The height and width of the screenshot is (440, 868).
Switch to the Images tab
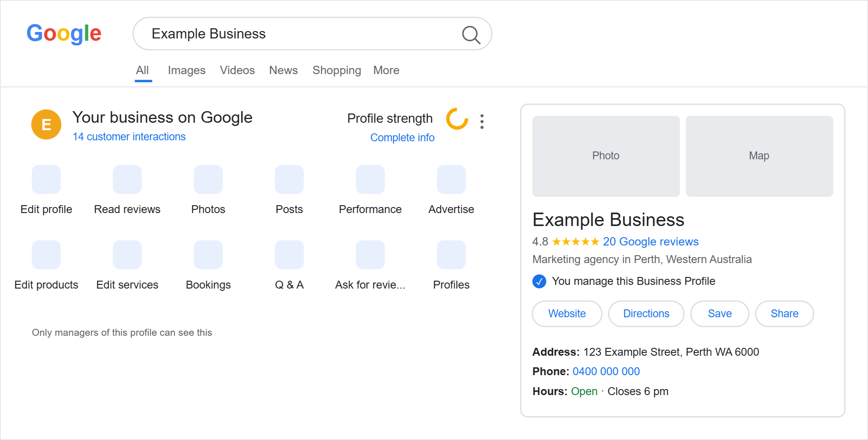(x=187, y=70)
